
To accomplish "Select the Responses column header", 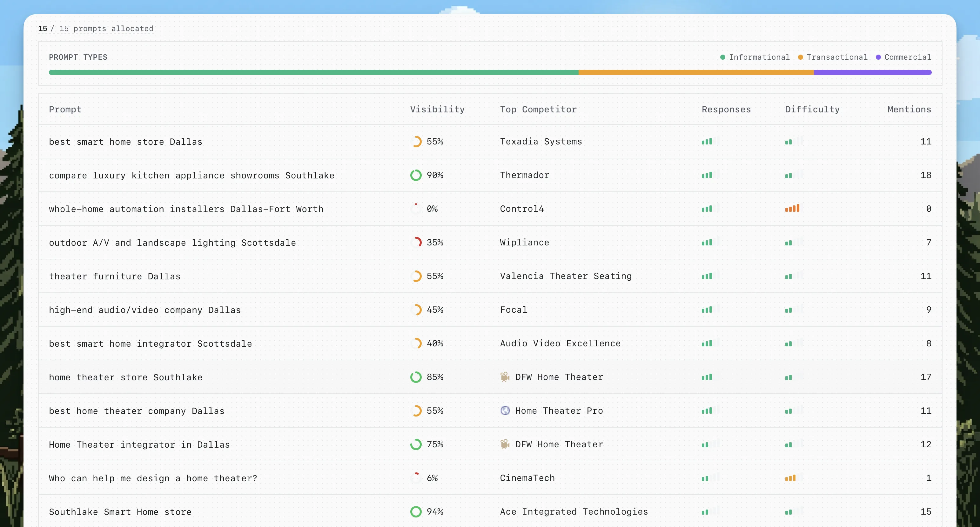I will 726,110.
